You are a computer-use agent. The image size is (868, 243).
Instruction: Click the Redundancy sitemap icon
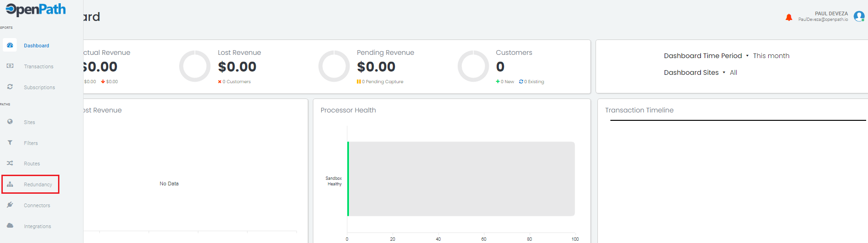pos(10,184)
